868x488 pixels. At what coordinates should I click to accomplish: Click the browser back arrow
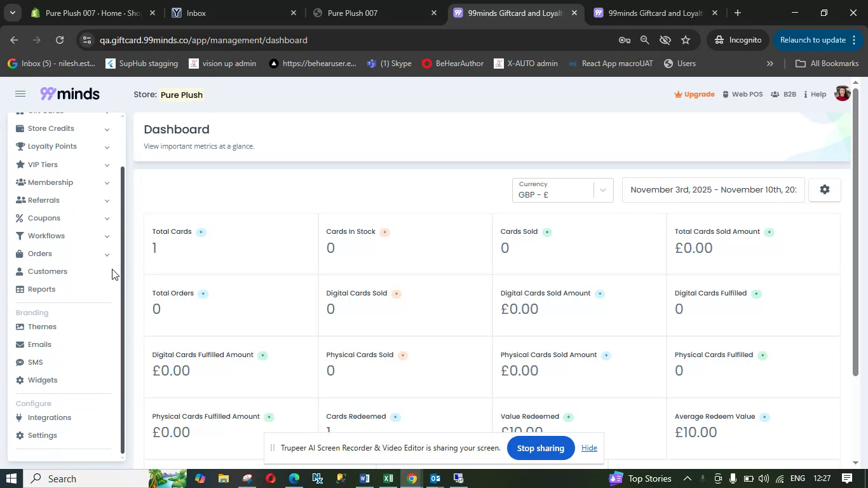(14, 40)
